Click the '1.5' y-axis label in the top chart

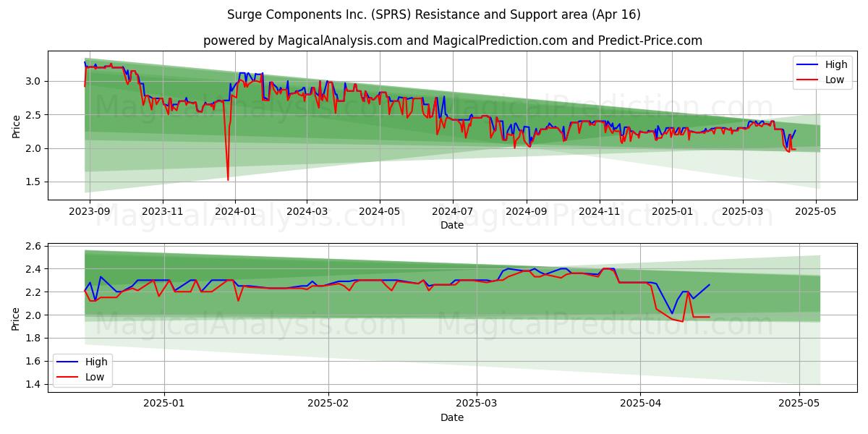pos(34,182)
